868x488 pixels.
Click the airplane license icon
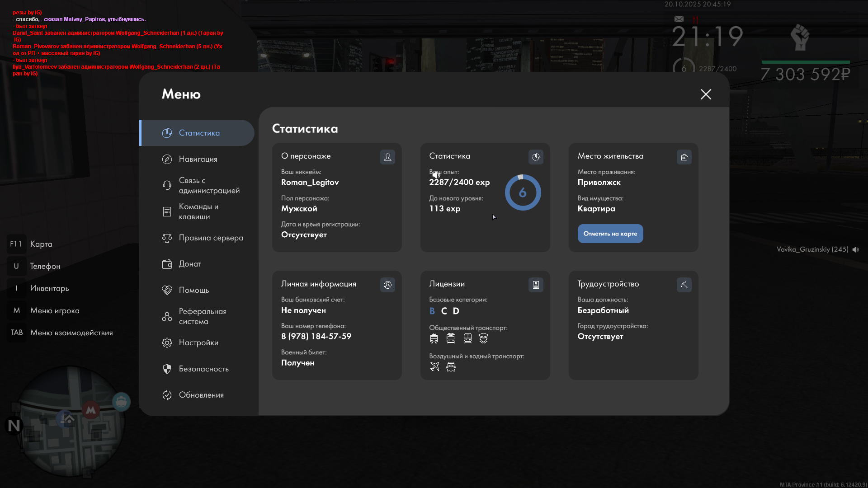(x=434, y=367)
